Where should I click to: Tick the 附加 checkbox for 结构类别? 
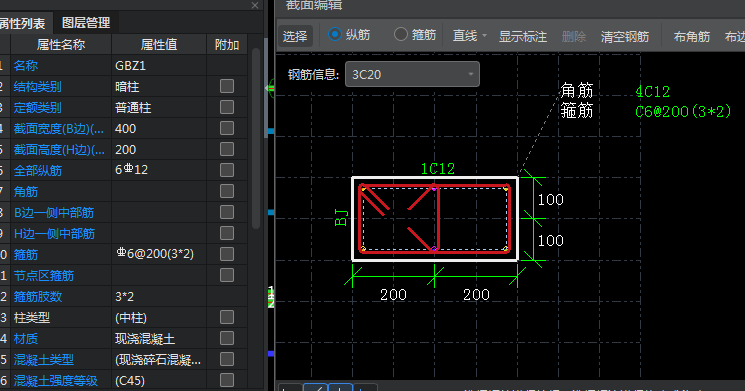click(227, 86)
